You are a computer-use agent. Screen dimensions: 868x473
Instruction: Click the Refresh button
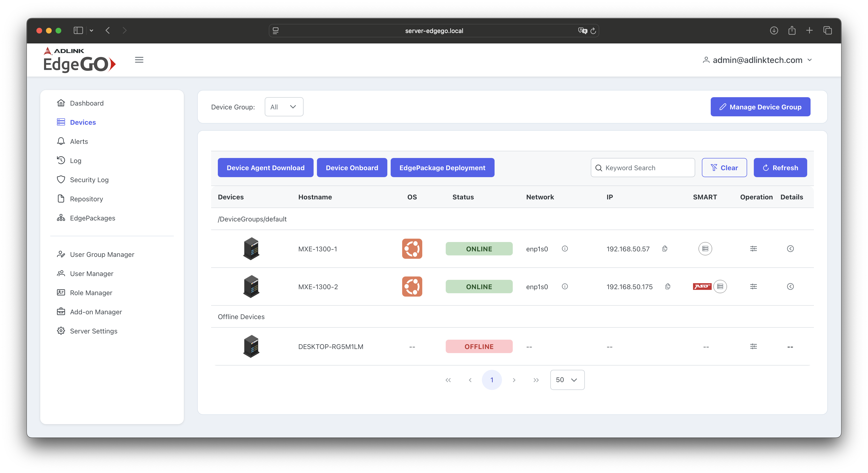point(780,167)
